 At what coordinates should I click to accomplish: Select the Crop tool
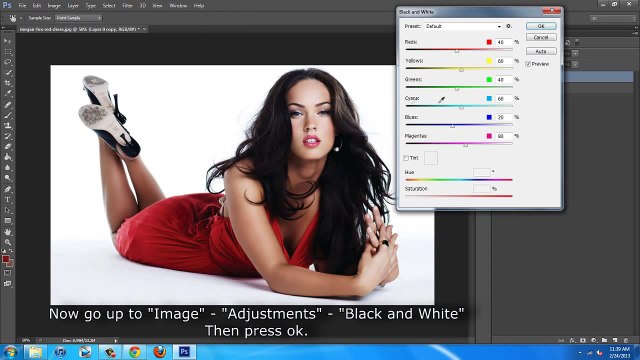pyautogui.click(x=8, y=83)
